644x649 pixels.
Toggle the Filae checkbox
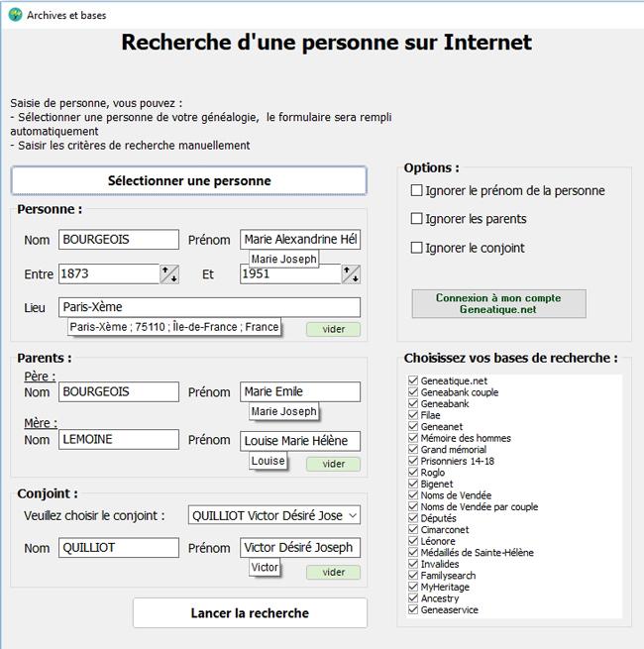tap(413, 415)
